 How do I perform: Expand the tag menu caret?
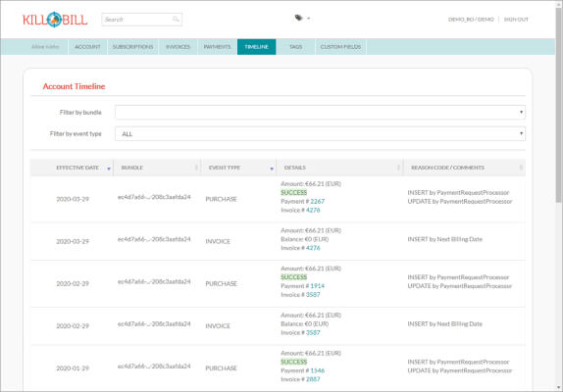click(x=308, y=19)
